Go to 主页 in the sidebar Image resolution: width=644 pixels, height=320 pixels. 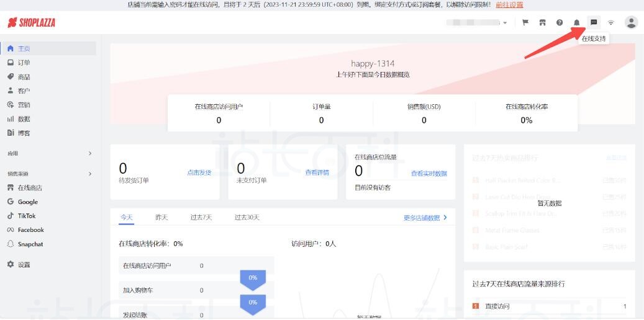[48, 48]
